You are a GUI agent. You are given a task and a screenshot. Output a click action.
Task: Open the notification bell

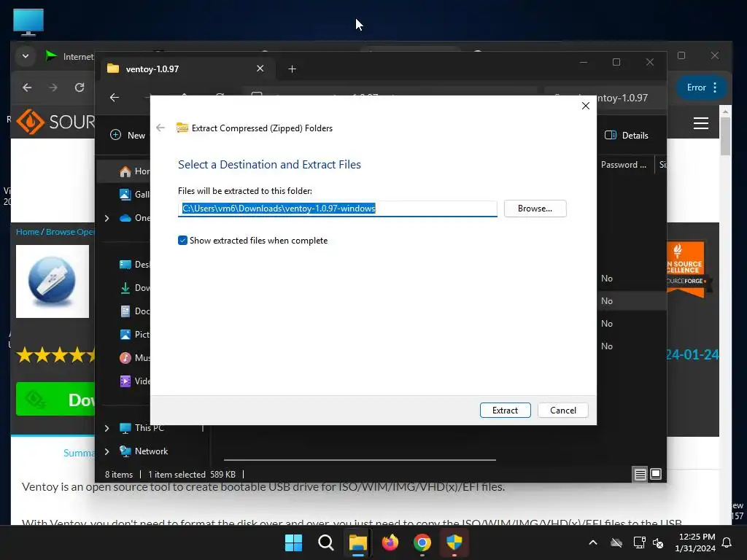(x=727, y=542)
